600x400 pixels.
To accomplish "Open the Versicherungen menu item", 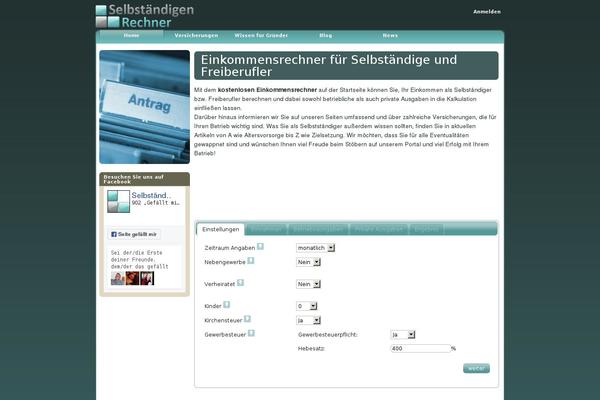I will click(196, 36).
